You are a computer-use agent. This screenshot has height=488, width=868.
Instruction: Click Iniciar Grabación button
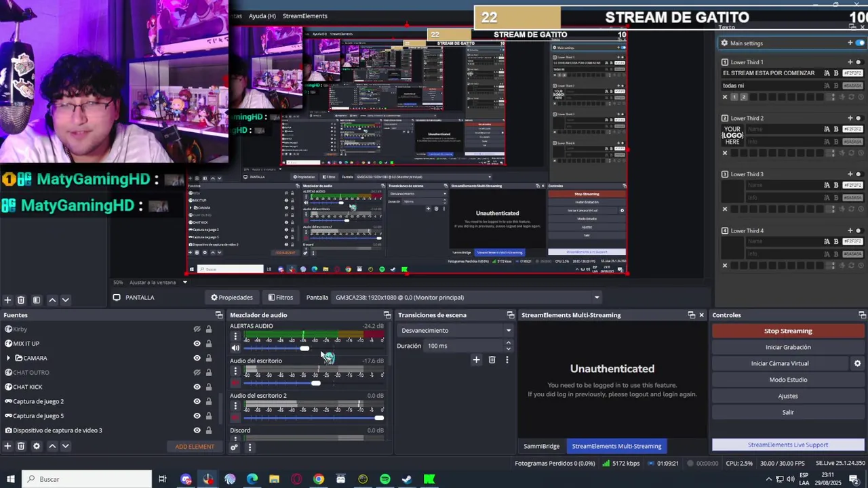788,347
